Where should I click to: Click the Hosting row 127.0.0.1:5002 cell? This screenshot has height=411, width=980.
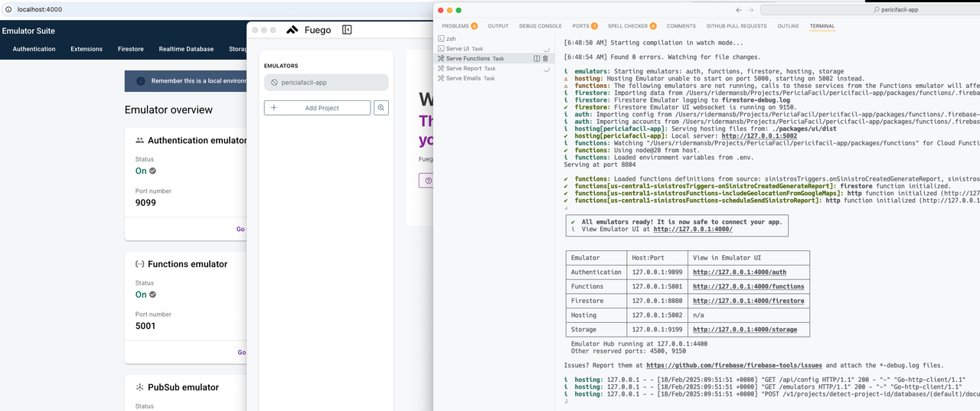(x=656, y=315)
